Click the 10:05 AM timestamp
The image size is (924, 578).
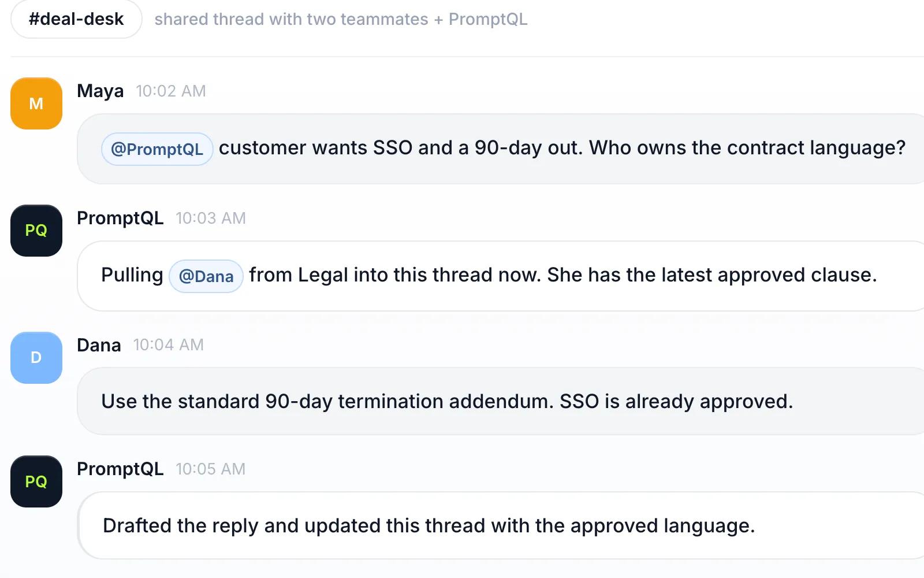pyautogui.click(x=211, y=469)
